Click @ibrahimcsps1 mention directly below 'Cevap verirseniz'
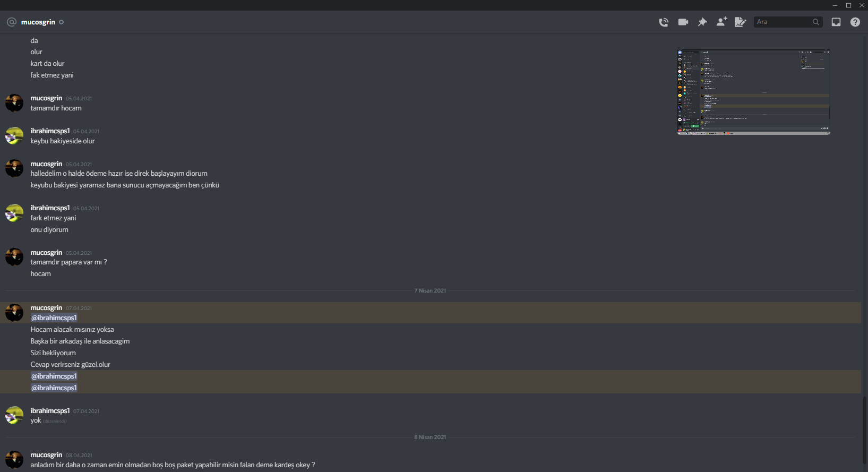This screenshot has width=868, height=472. point(54,376)
